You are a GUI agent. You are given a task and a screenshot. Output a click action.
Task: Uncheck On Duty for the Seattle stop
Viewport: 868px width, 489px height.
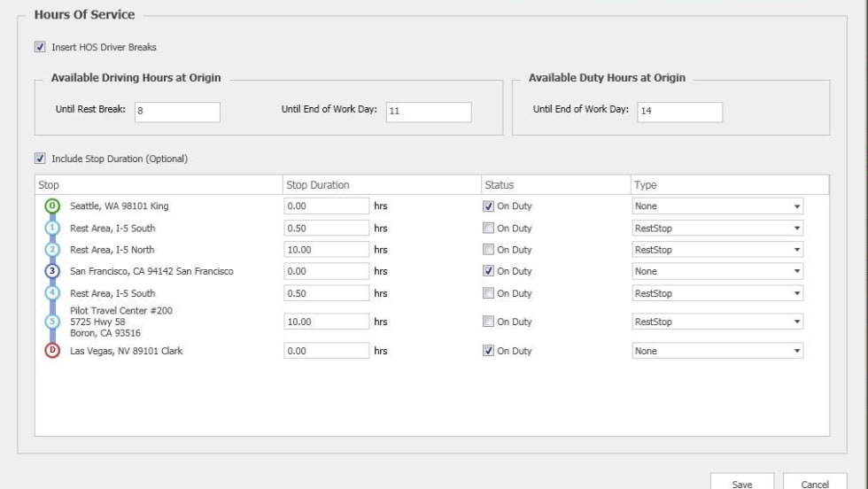pos(489,206)
